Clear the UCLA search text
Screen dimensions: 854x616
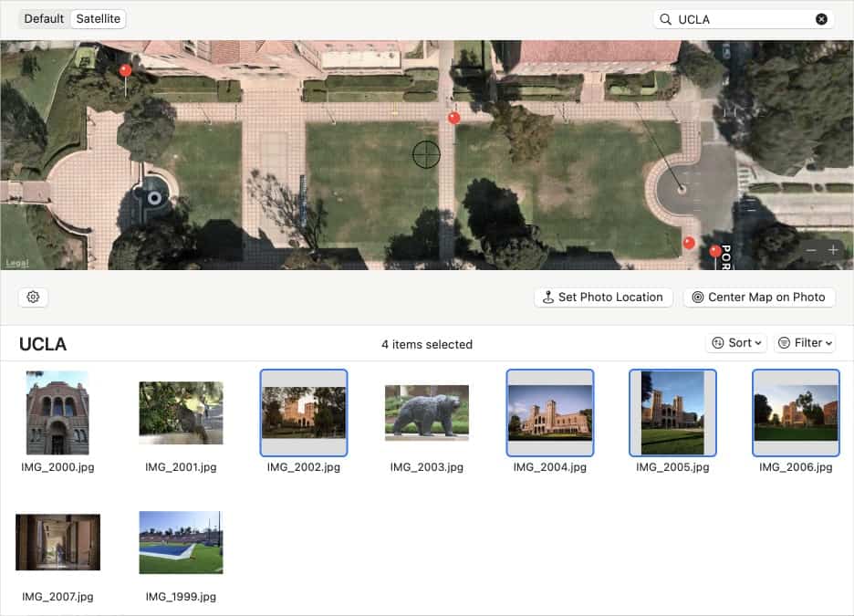821,19
